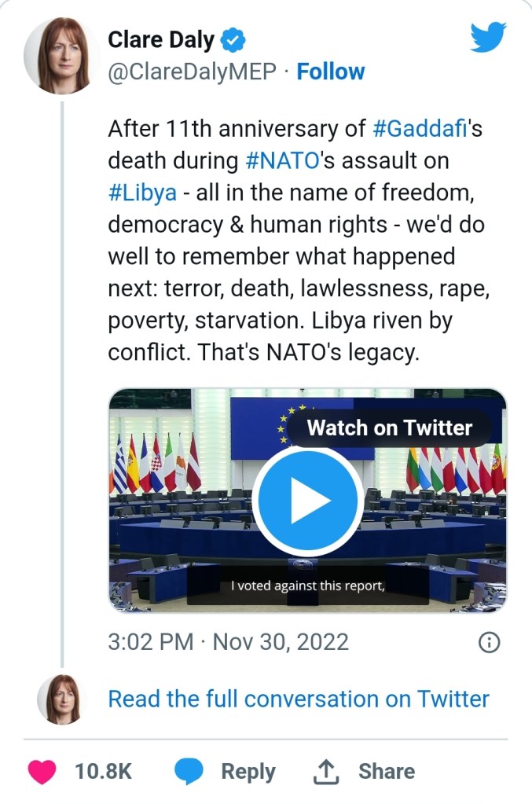The image size is (532, 804).
Task: Open the #Libya hashtag
Action: (x=142, y=193)
